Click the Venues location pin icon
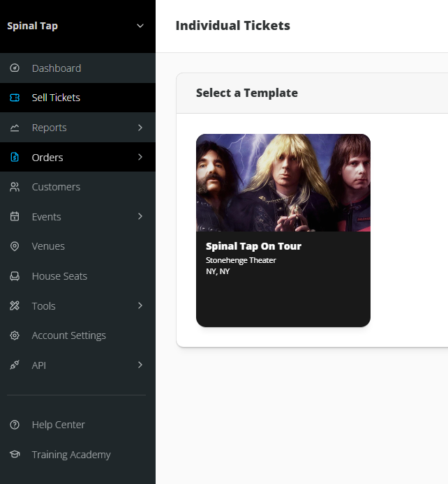This screenshot has height=484, width=448. pyautogui.click(x=15, y=246)
